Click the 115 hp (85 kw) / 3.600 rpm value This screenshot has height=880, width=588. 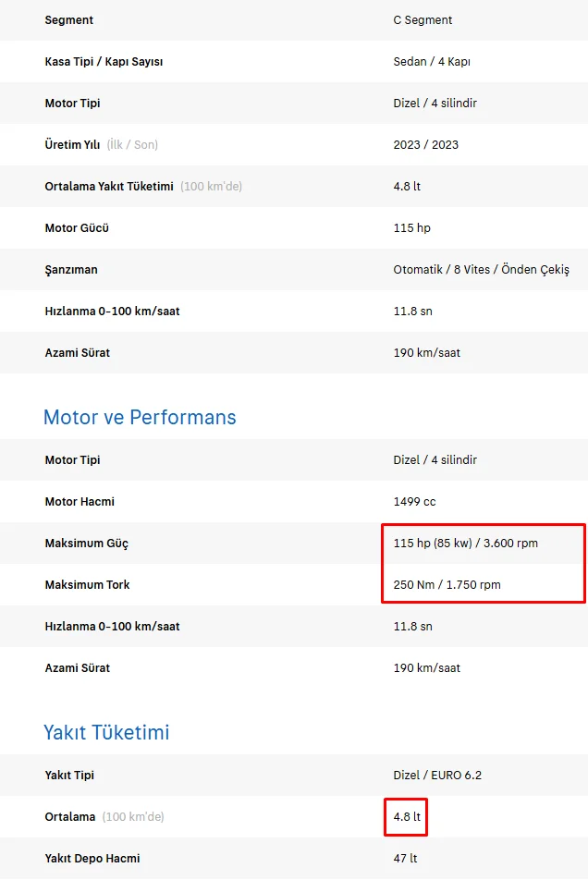click(x=465, y=544)
